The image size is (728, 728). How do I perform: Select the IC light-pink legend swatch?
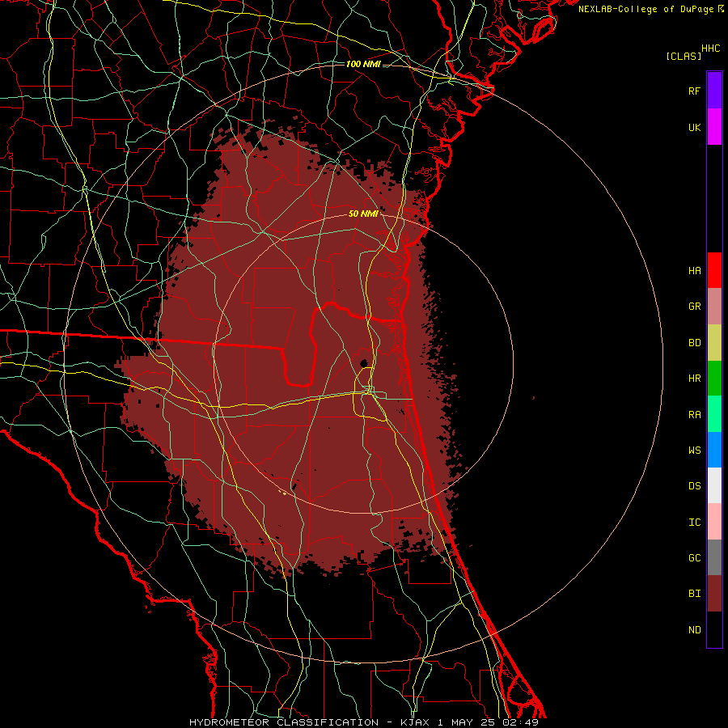(x=714, y=522)
